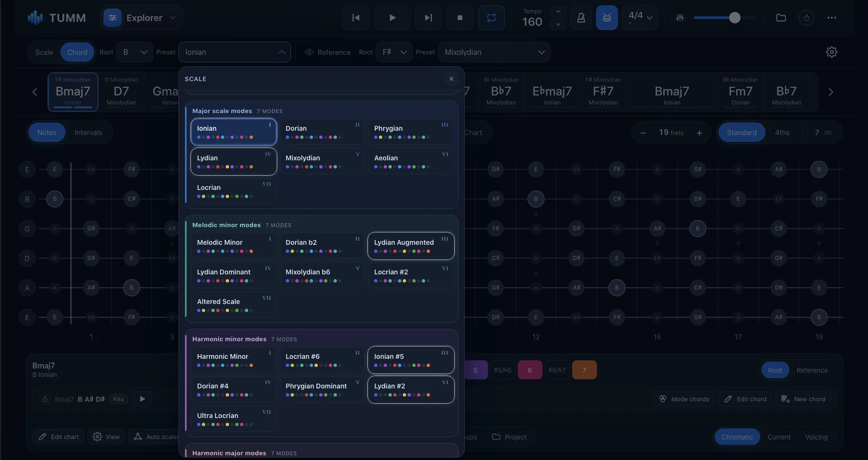Toggle the drum backing track
Viewport: 868px width, 460px height.
[607, 18]
